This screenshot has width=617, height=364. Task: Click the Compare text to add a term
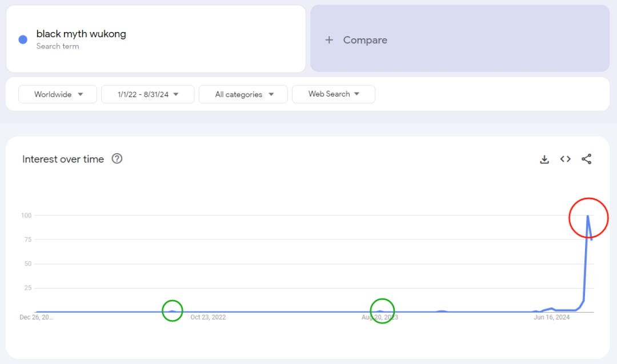click(365, 40)
